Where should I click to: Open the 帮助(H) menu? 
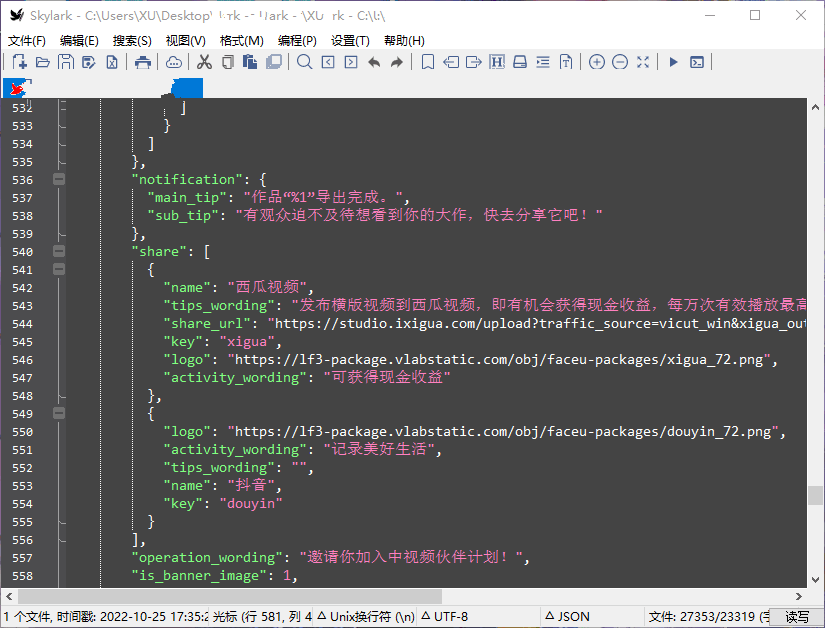pyautogui.click(x=404, y=40)
